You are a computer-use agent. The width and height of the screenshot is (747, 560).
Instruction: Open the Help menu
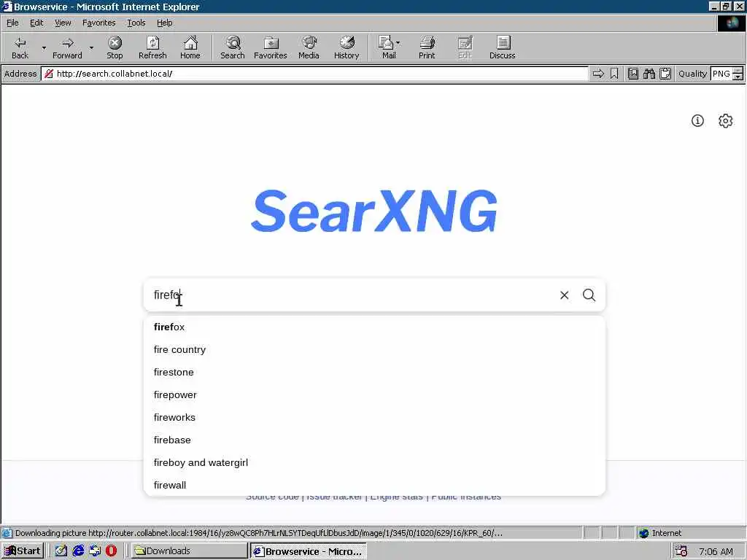point(164,23)
